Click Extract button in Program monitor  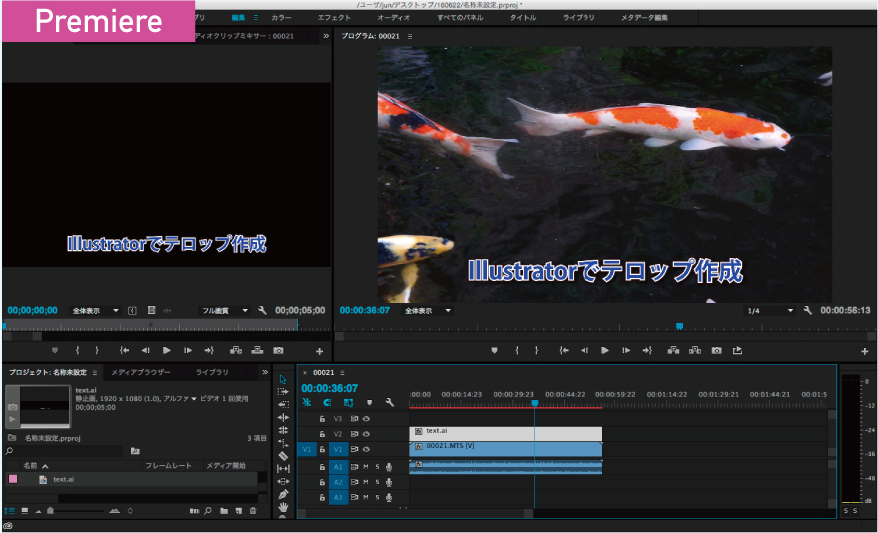(695, 350)
